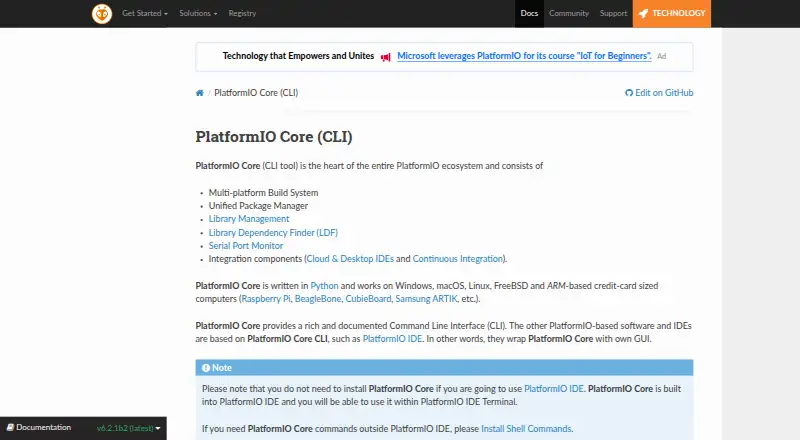This screenshot has height=440, width=800.
Task: Click the Note box header bar
Action: [444, 368]
